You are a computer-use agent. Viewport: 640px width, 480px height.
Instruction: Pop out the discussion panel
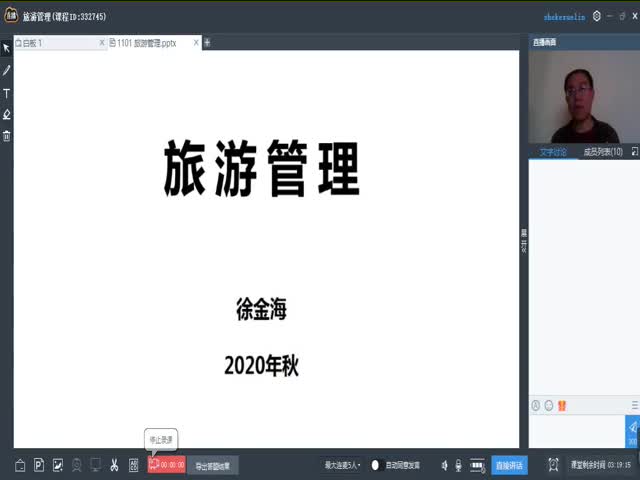(635, 152)
